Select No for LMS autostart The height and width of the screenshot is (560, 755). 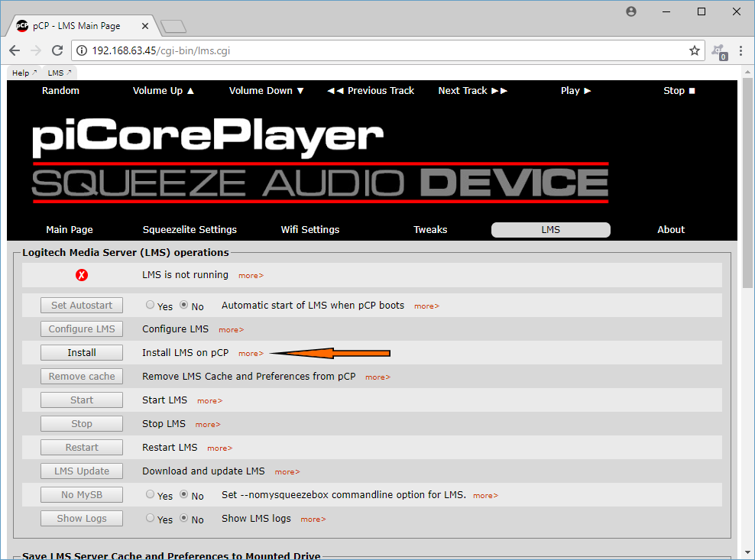(x=184, y=305)
